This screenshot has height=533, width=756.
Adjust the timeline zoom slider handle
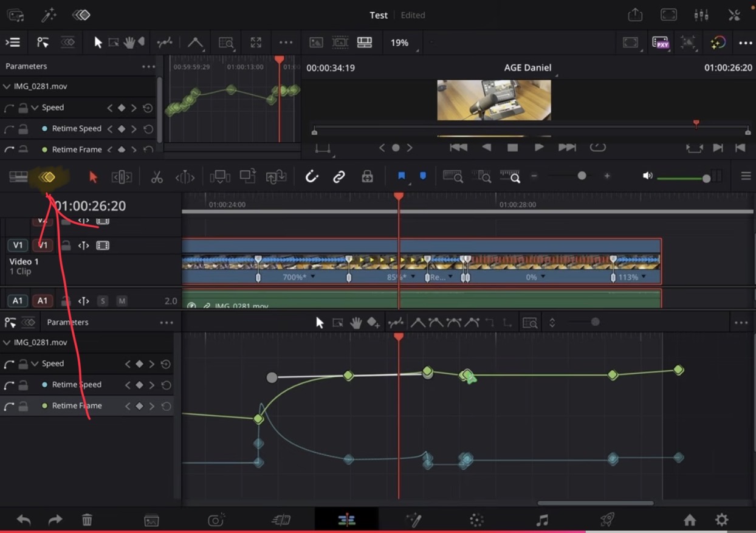pyautogui.click(x=582, y=176)
